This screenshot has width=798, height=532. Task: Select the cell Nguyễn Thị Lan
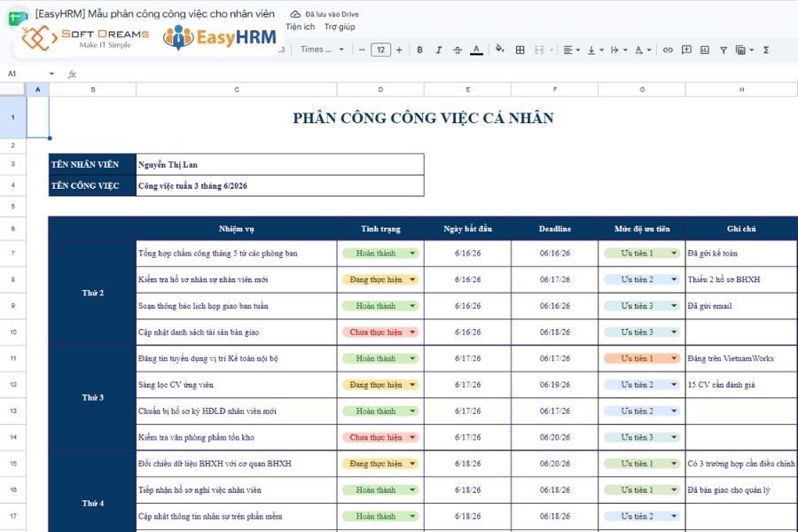click(280, 164)
